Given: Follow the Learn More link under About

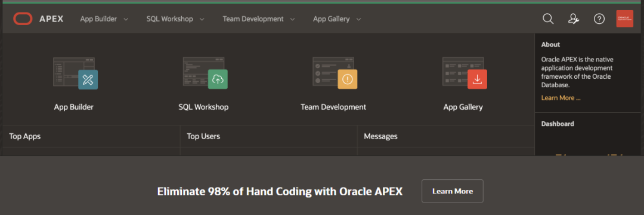Looking at the screenshot, I should point(561,98).
